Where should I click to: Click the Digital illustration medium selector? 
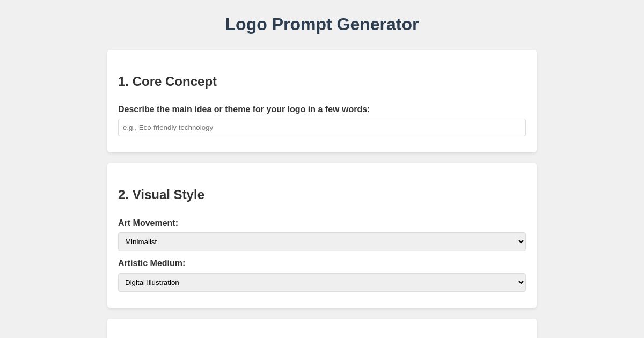click(x=322, y=282)
